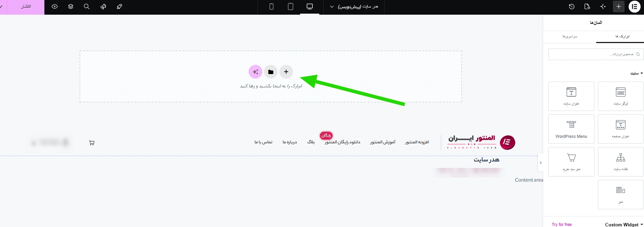Collapse the سایت widgets category
Screen dimensions: 644x227
pyautogui.click(x=636, y=73)
